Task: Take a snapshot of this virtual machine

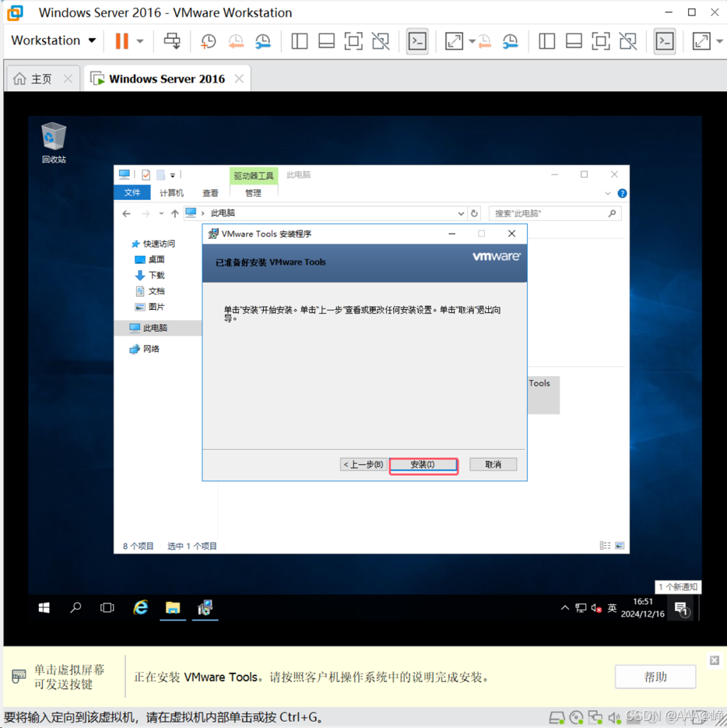Action: pos(208,40)
